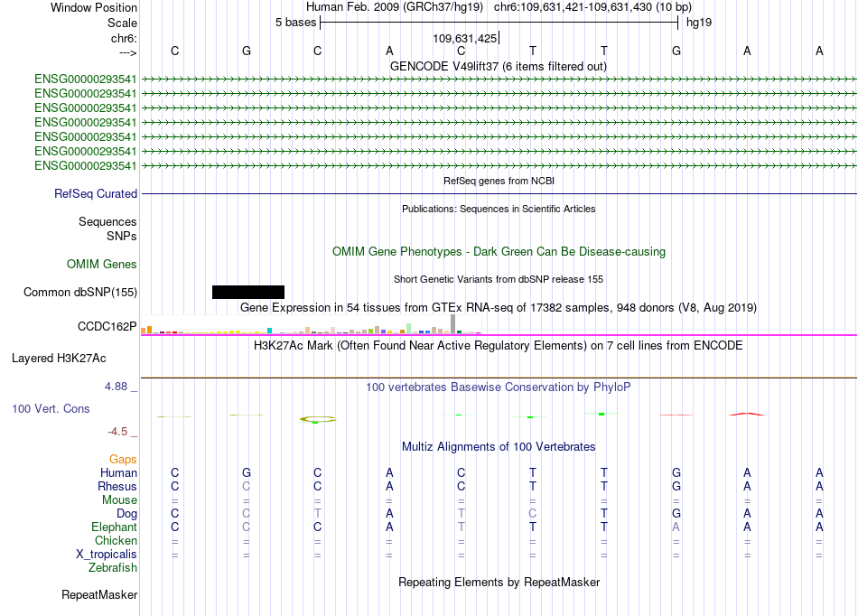Click the Scale track label
858x616 pixels.
coord(122,23)
